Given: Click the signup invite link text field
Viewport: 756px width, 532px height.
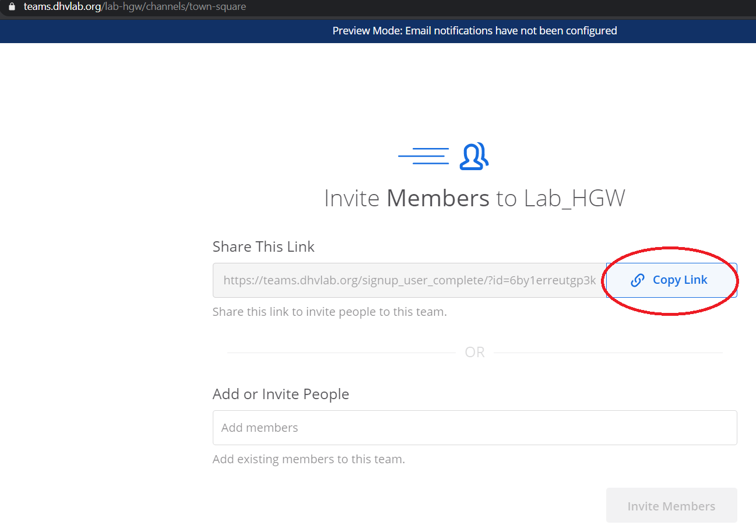Looking at the screenshot, I should (x=409, y=280).
